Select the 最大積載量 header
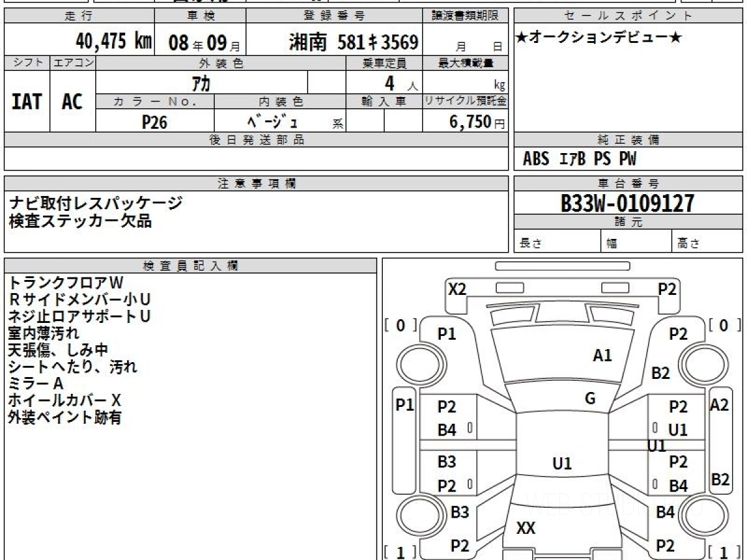This screenshot has width=747, height=560. point(466,63)
